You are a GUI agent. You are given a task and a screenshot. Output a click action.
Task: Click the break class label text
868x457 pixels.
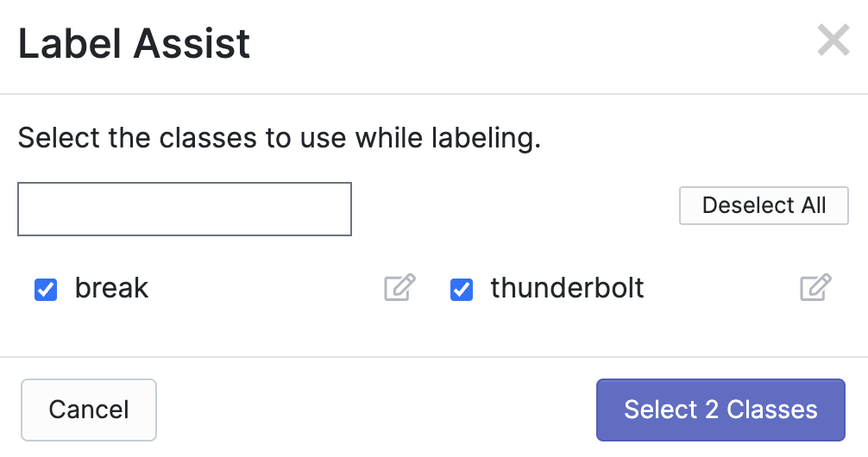[111, 288]
